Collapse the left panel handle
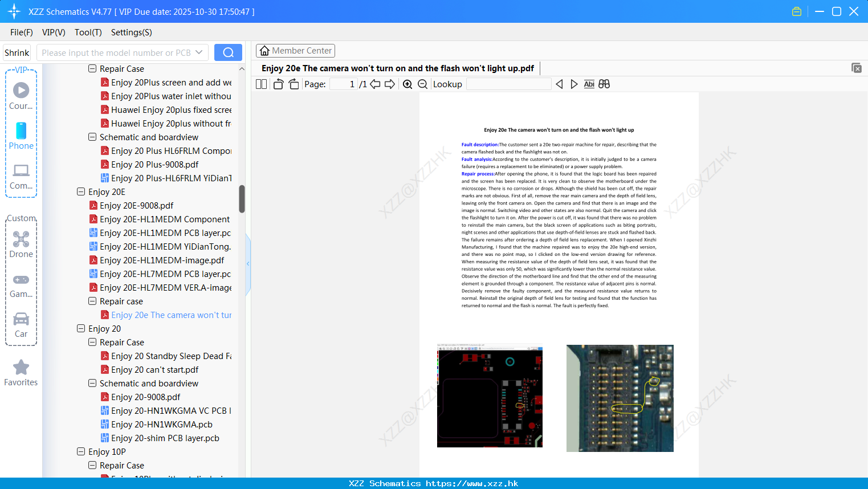 pyautogui.click(x=248, y=264)
